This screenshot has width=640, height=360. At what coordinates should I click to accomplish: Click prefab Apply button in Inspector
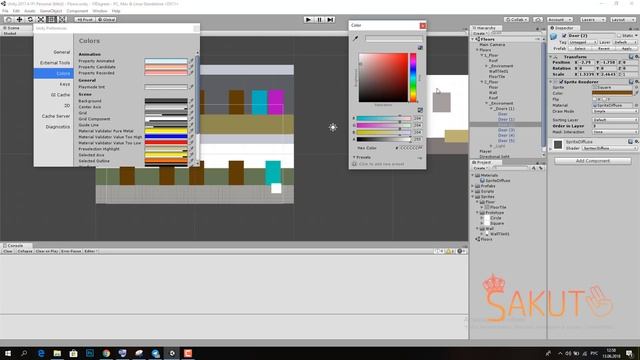tap(627, 49)
